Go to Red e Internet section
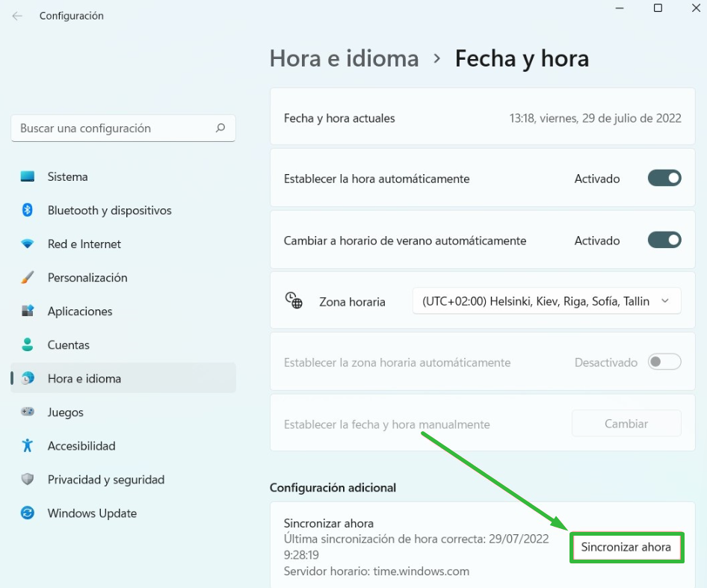Screen dimensions: 707x588 123,244
